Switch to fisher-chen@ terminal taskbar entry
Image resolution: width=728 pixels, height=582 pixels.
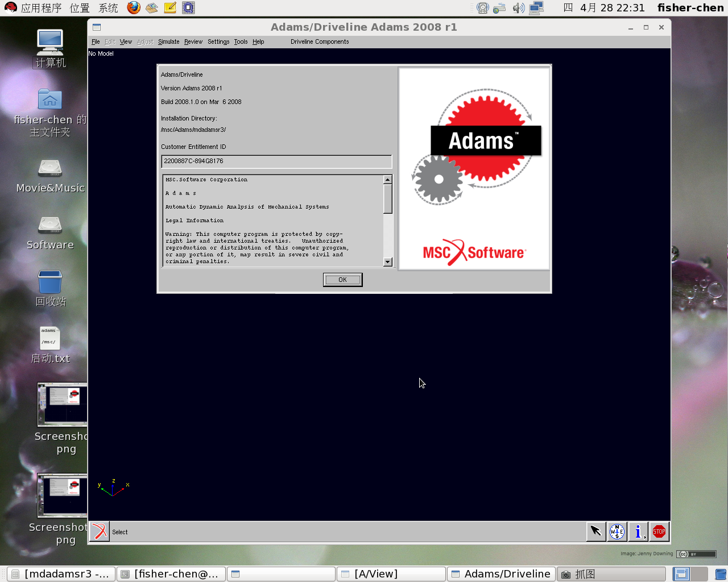[x=171, y=574]
